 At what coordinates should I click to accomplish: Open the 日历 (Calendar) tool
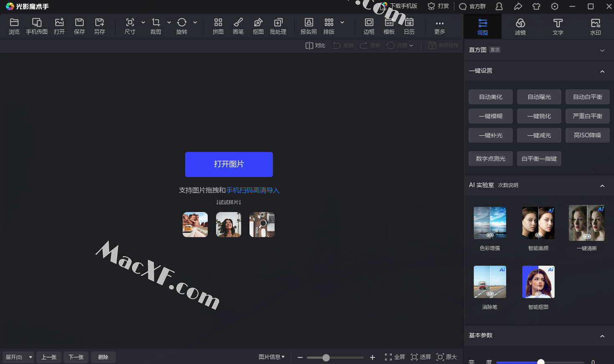409,26
